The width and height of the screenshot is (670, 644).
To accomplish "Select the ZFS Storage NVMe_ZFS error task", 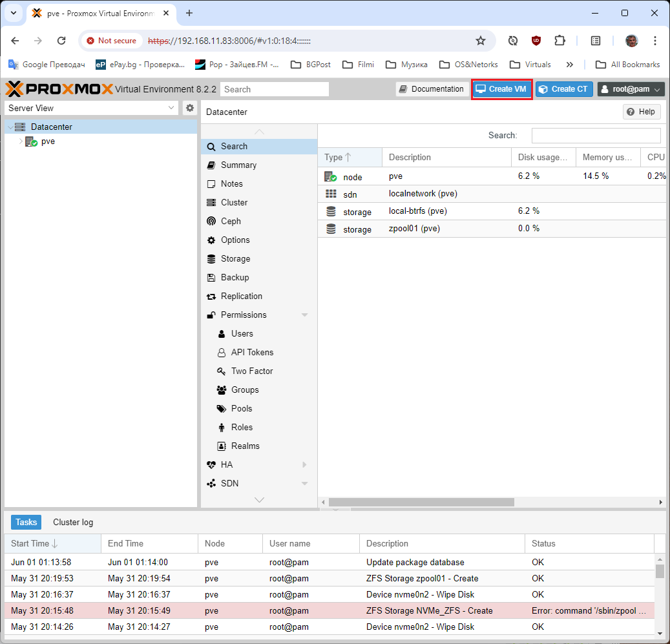I will point(329,610).
